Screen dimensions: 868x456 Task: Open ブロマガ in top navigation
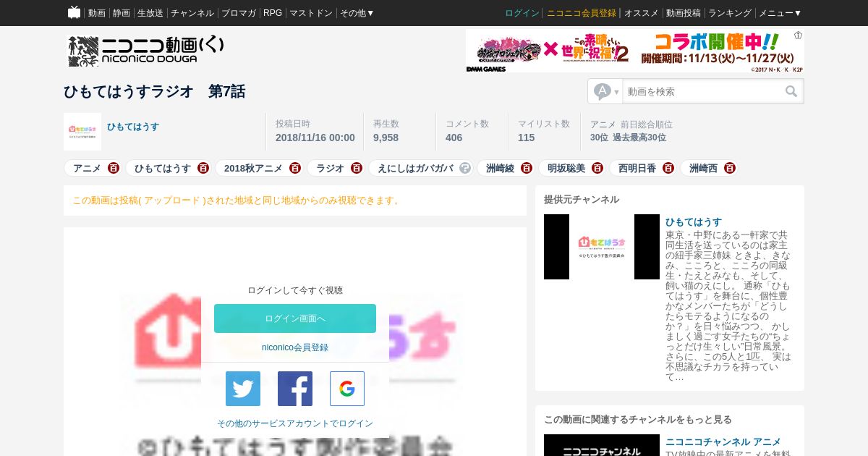coord(239,13)
